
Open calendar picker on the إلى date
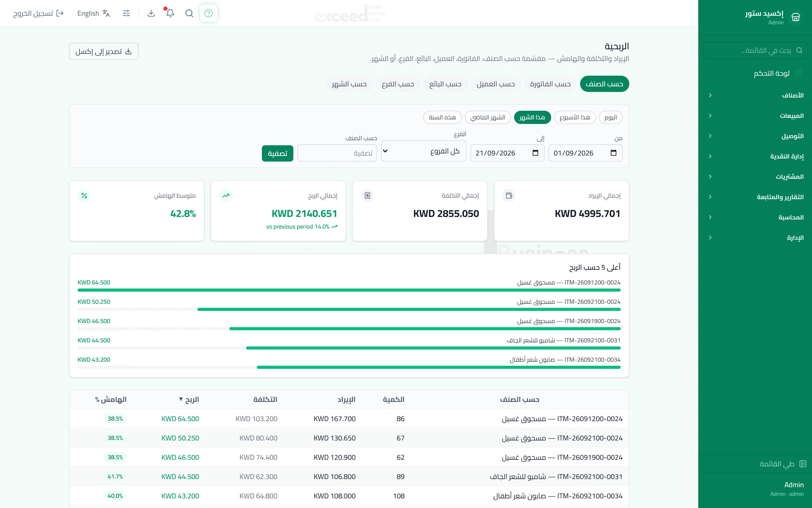click(535, 153)
